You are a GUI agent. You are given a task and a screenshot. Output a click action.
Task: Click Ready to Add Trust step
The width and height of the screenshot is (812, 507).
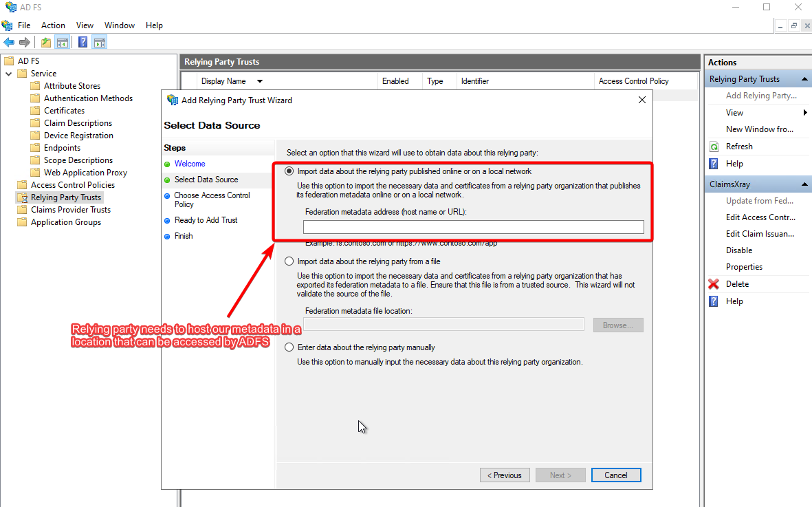(206, 221)
